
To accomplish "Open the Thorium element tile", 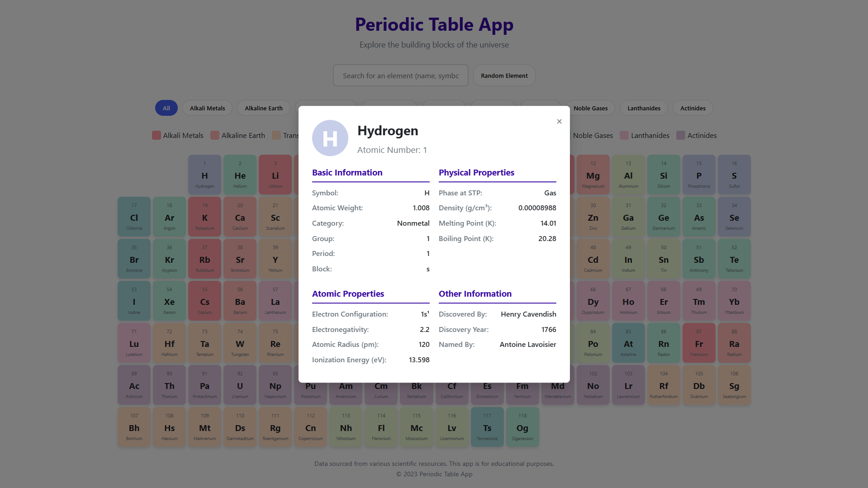I will pos(170,385).
